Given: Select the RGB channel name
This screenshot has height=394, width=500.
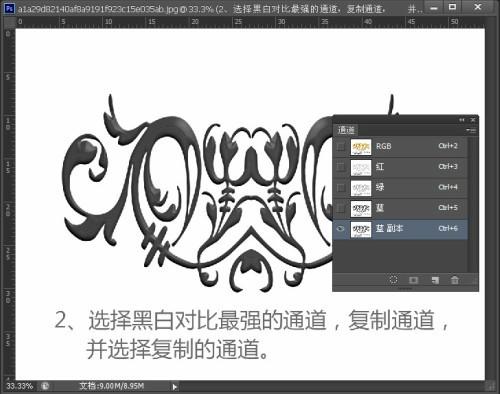Looking at the screenshot, I should [x=384, y=146].
